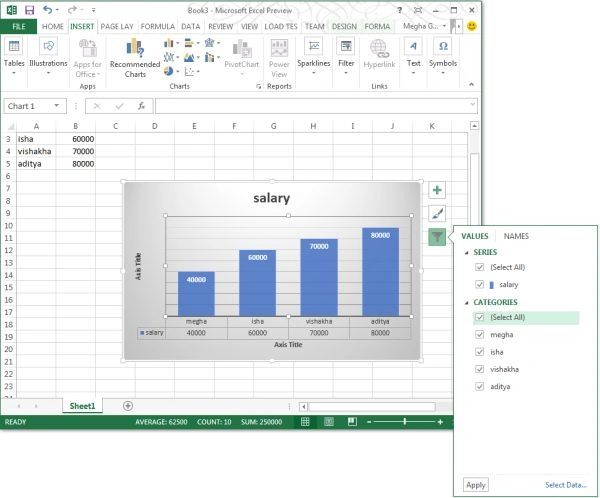The width and height of the screenshot is (600, 498).
Task: Collapse the SERIES section
Action: click(466, 253)
